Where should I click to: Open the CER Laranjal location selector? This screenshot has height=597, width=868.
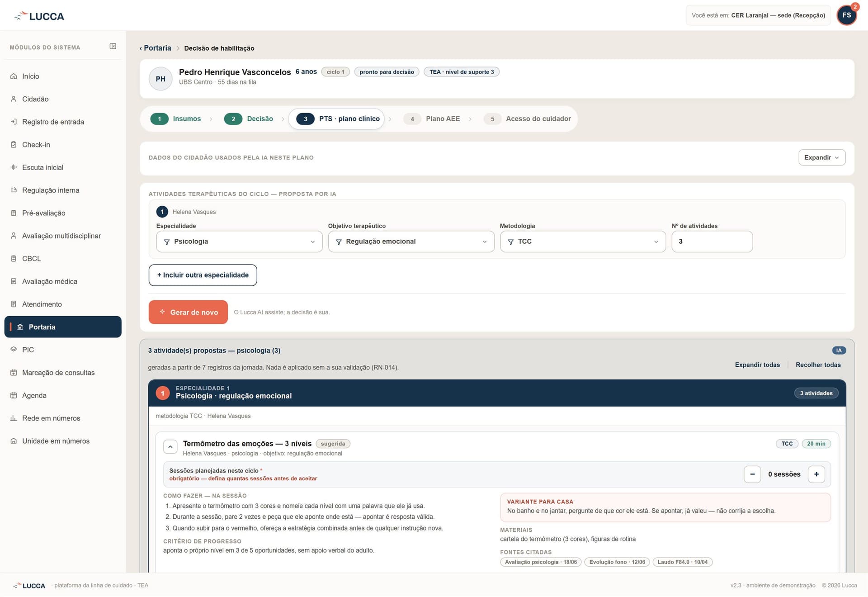coord(758,15)
